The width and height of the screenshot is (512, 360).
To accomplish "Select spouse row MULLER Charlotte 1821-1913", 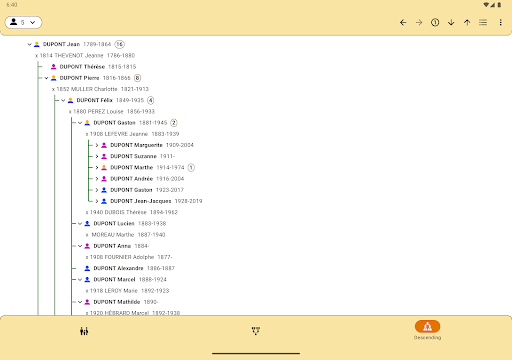I will pyautogui.click(x=100, y=89).
